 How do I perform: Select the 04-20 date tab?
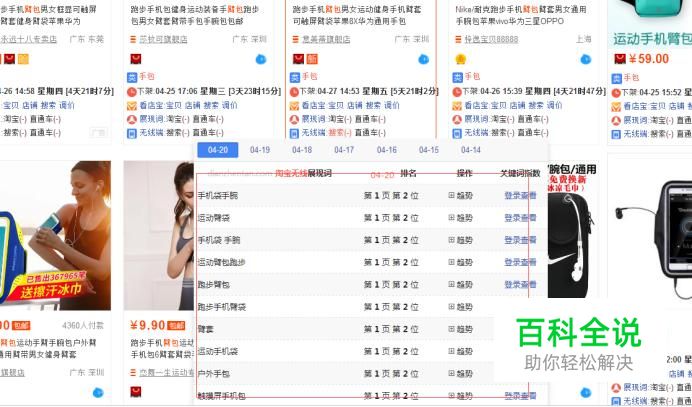[x=218, y=150]
